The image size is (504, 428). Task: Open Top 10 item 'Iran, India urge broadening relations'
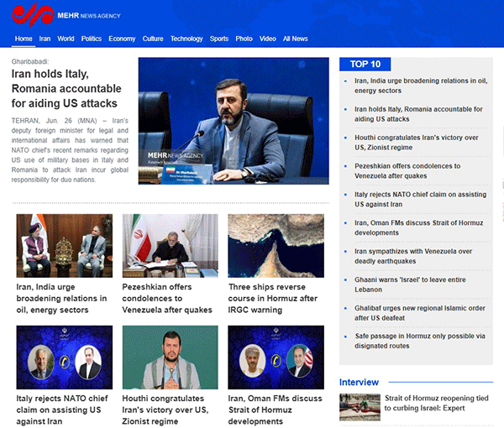click(x=421, y=86)
